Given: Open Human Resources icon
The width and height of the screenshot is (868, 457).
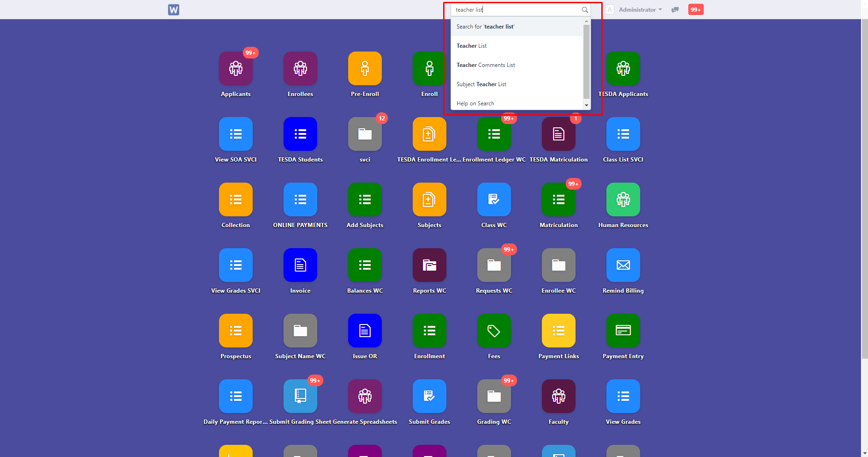Looking at the screenshot, I should click(x=623, y=199).
